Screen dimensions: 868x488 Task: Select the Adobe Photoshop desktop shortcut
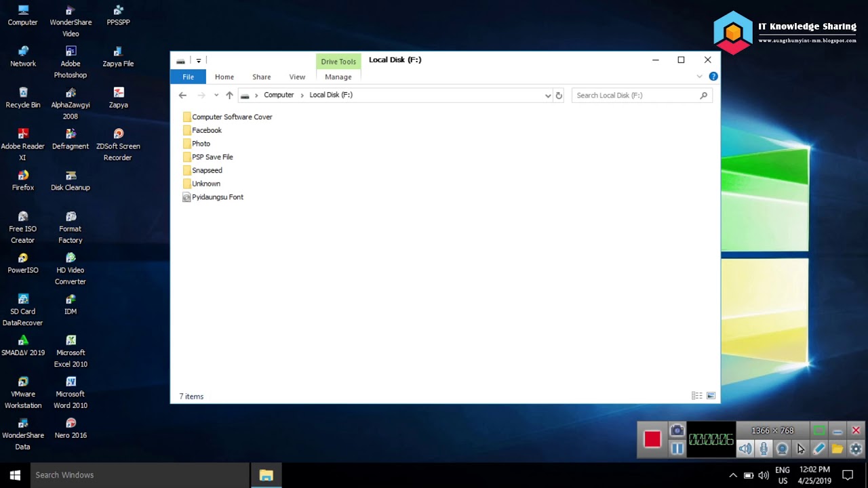tap(71, 62)
